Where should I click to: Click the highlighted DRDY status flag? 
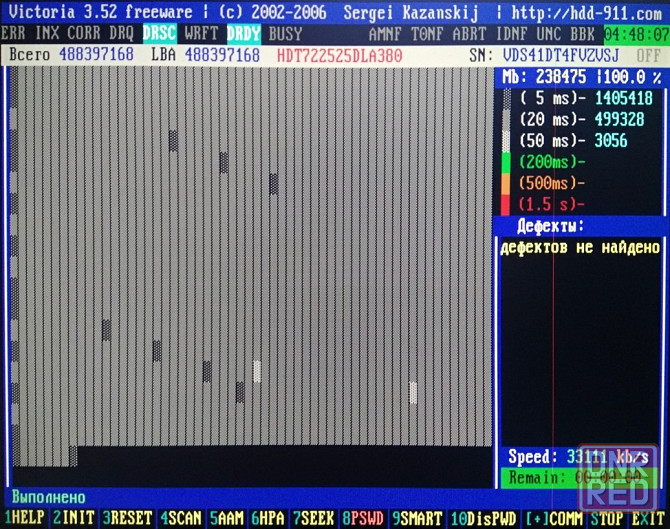[244, 33]
